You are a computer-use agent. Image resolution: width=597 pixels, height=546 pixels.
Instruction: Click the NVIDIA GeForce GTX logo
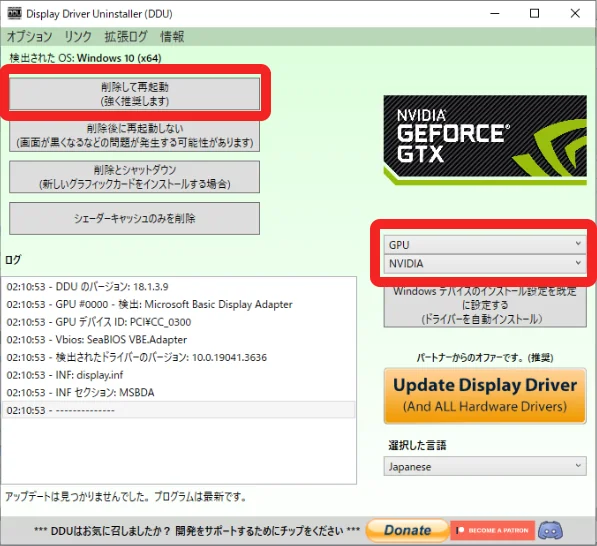(x=485, y=140)
